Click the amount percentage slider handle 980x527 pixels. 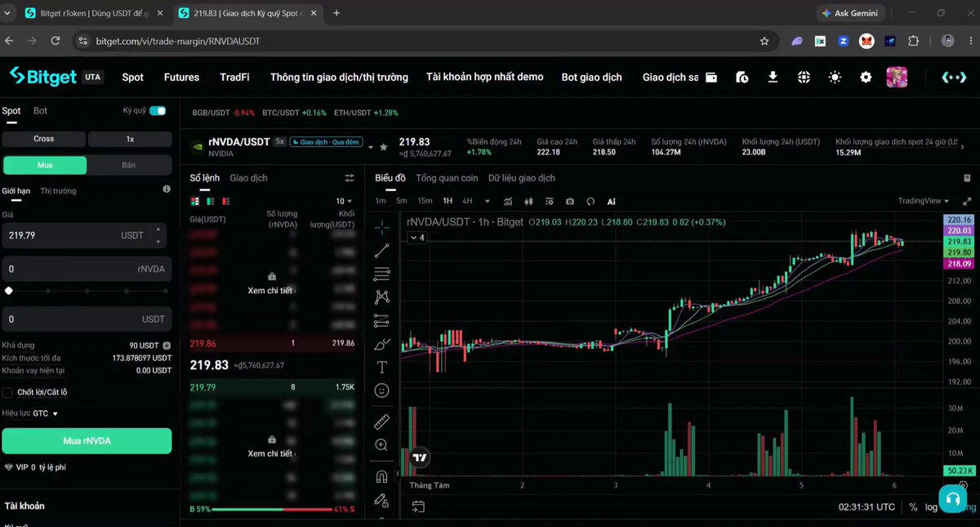8,291
